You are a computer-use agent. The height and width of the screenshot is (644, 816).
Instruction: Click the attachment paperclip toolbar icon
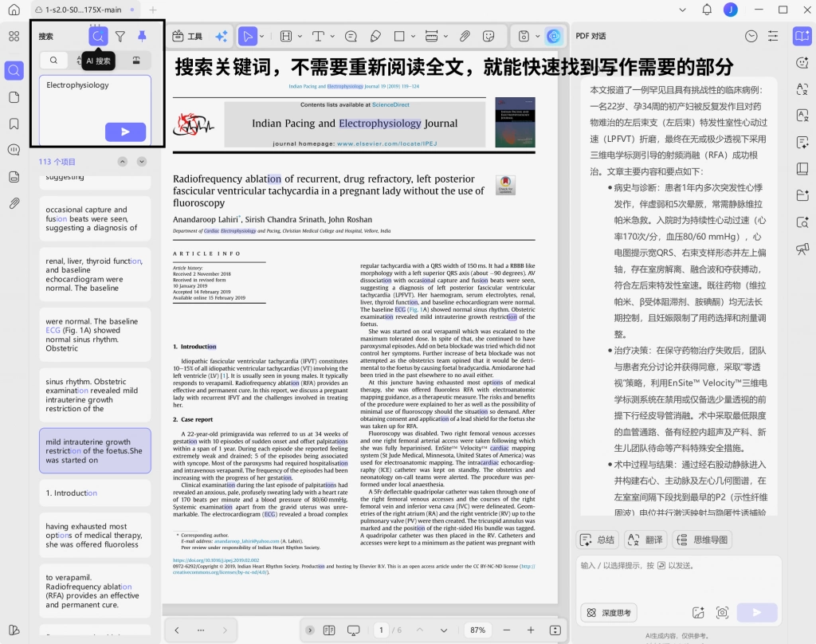[465, 36]
